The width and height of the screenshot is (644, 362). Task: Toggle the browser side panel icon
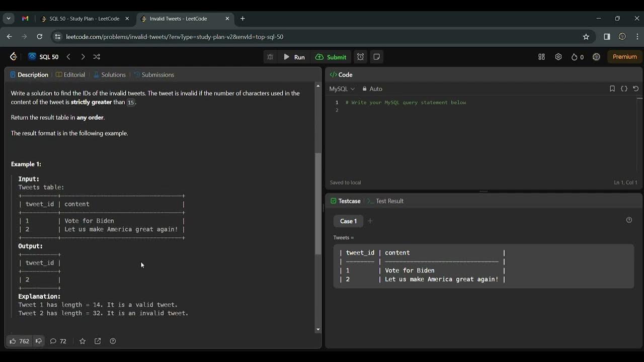(x=607, y=37)
